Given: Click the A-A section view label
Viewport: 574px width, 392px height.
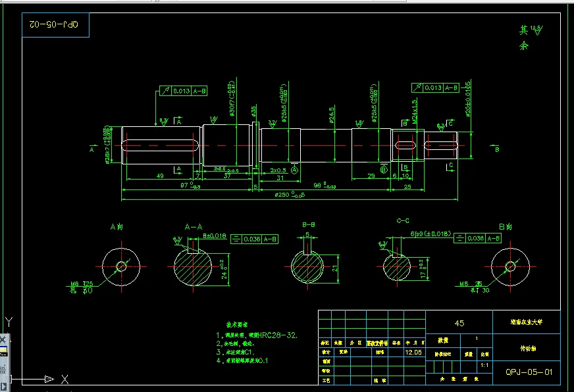Looking at the screenshot, I should pyautogui.click(x=194, y=227).
